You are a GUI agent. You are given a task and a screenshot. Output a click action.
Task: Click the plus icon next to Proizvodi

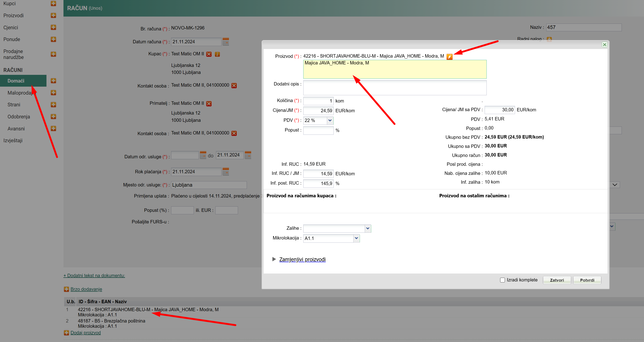click(53, 15)
